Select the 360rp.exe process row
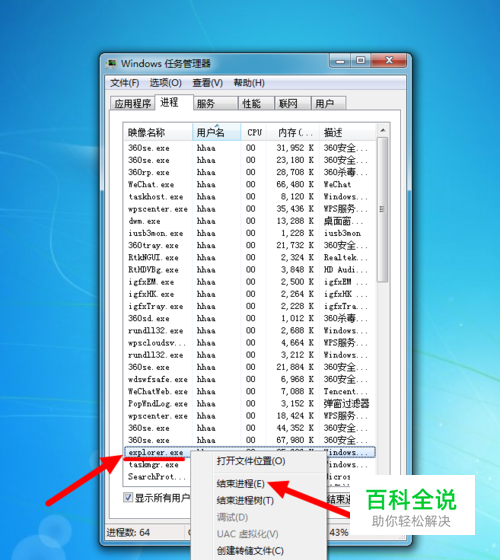 pos(249,172)
